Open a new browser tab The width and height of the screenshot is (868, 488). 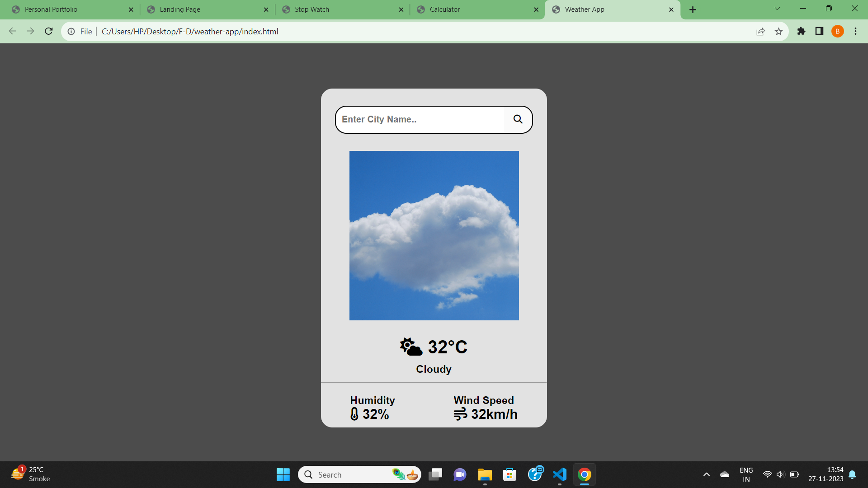pos(693,9)
